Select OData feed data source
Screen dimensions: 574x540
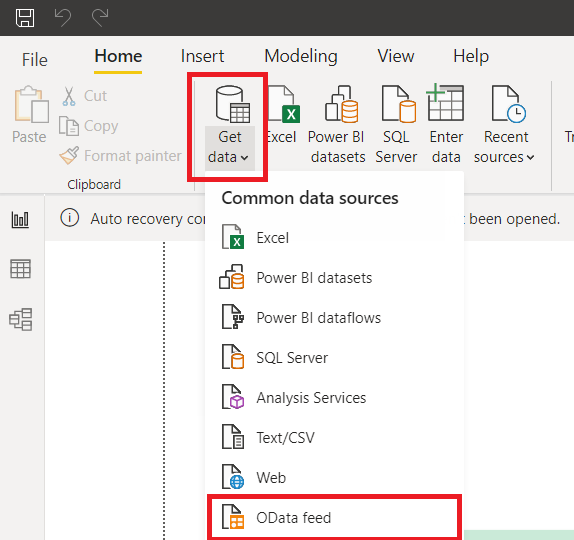click(335, 517)
